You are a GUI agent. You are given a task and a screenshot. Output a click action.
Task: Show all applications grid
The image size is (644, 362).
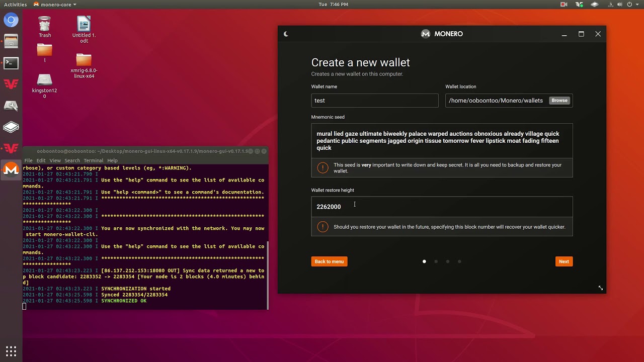(11, 351)
